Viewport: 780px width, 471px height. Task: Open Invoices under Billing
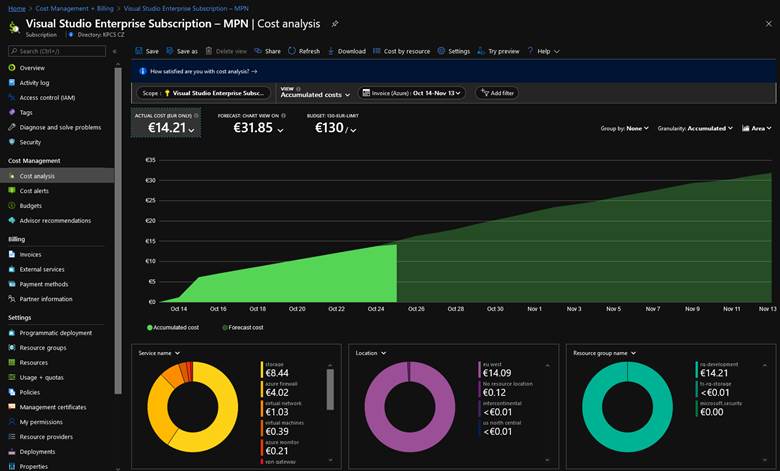30,254
